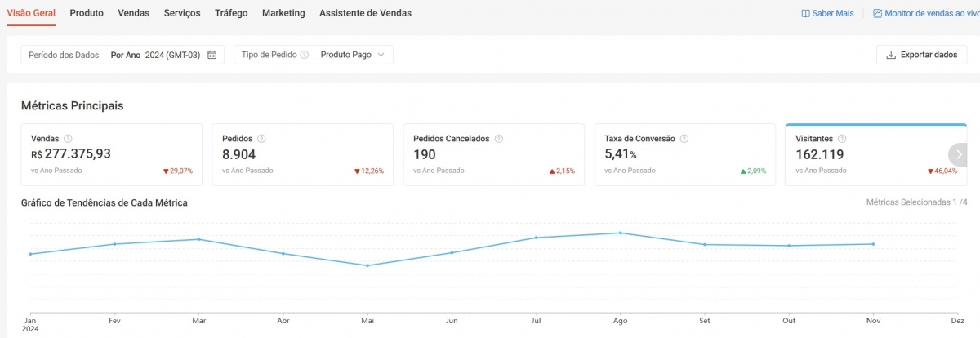
Task: Select the Assistente de Vendas tab
Action: coord(365,13)
